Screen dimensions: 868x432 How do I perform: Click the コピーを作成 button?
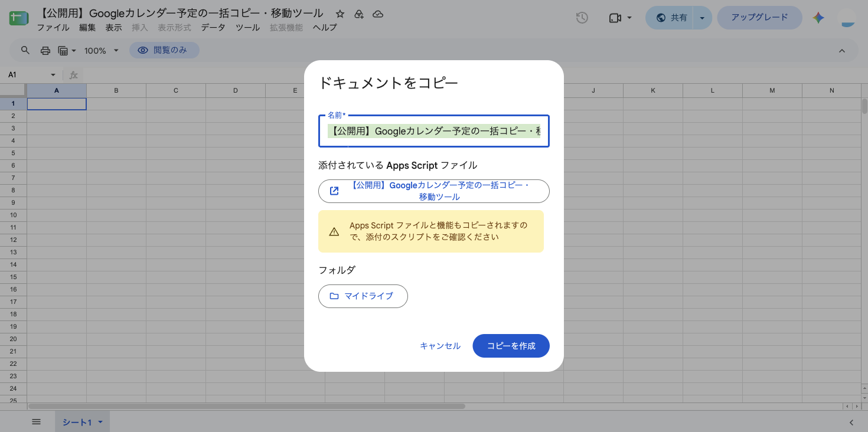pyautogui.click(x=511, y=346)
